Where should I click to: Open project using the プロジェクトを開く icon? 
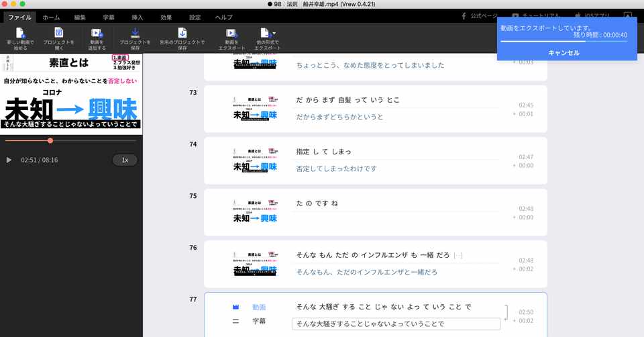59,33
